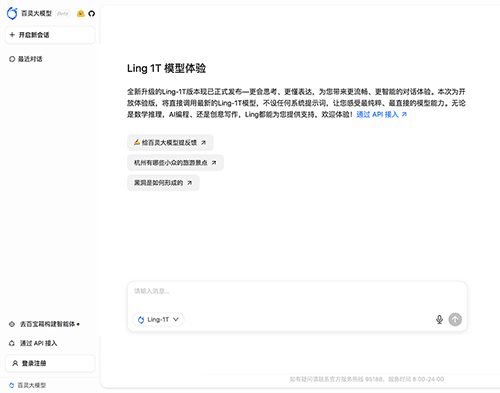
Task: Click the microphone voice input icon
Action: pos(439,319)
